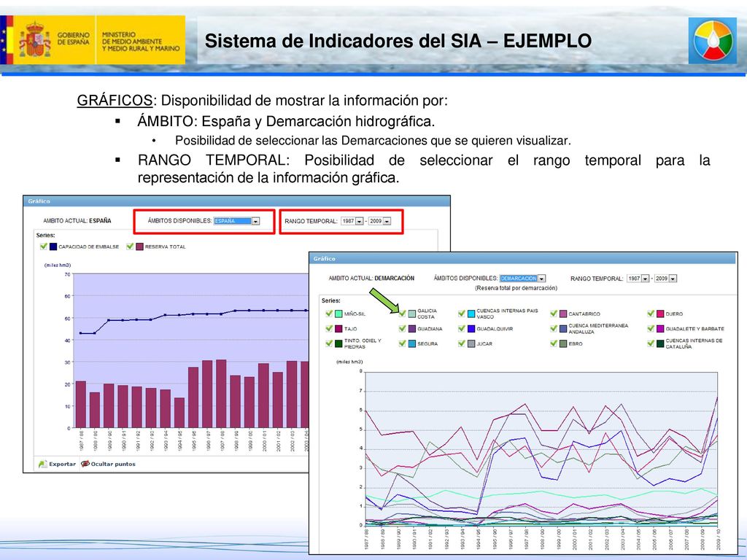This screenshot has width=747, height=560.
Task: Uncheck the Capacidad de embalse series
Action: coord(44,246)
